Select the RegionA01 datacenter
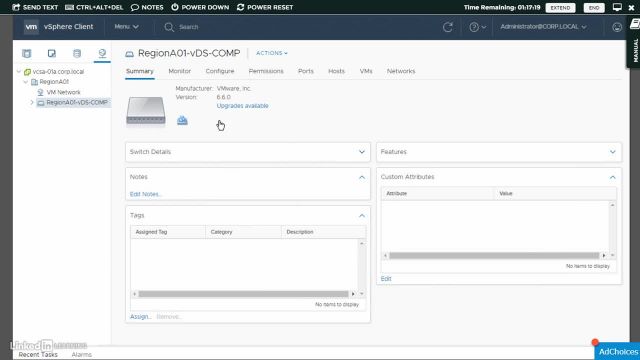640x360 pixels. tap(54, 82)
